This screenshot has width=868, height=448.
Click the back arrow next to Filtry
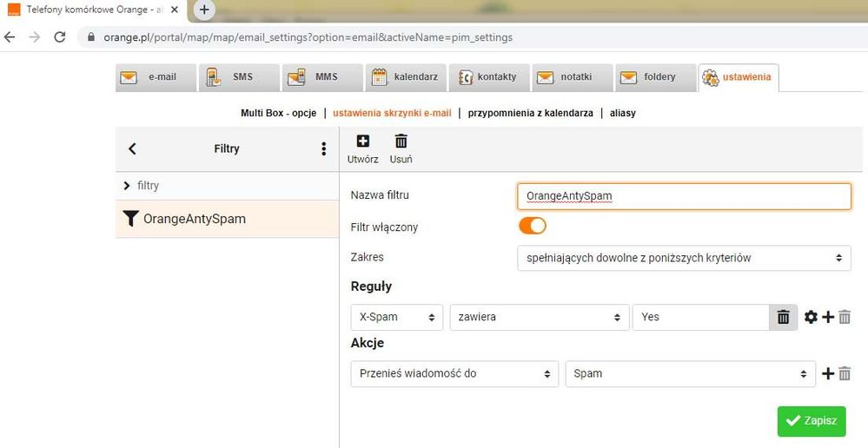coord(132,148)
